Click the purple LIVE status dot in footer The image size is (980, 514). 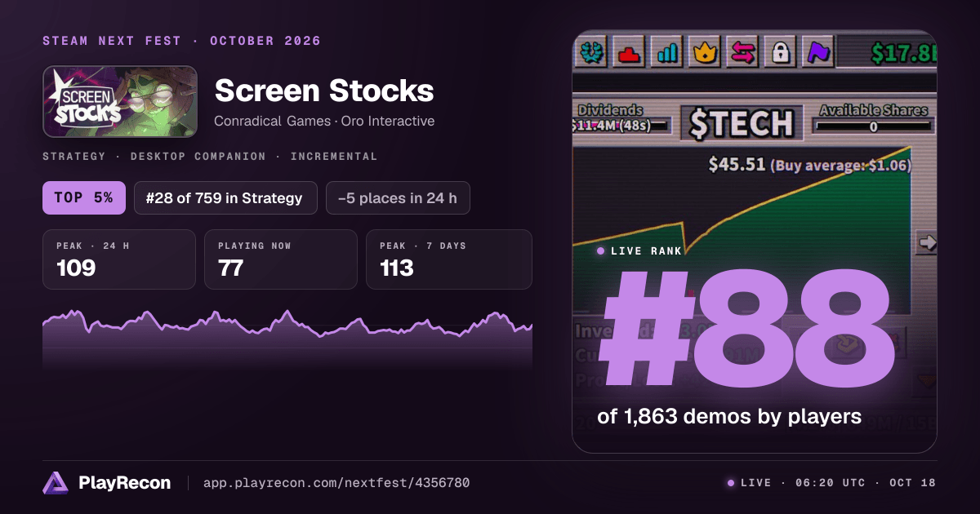click(731, 483)
